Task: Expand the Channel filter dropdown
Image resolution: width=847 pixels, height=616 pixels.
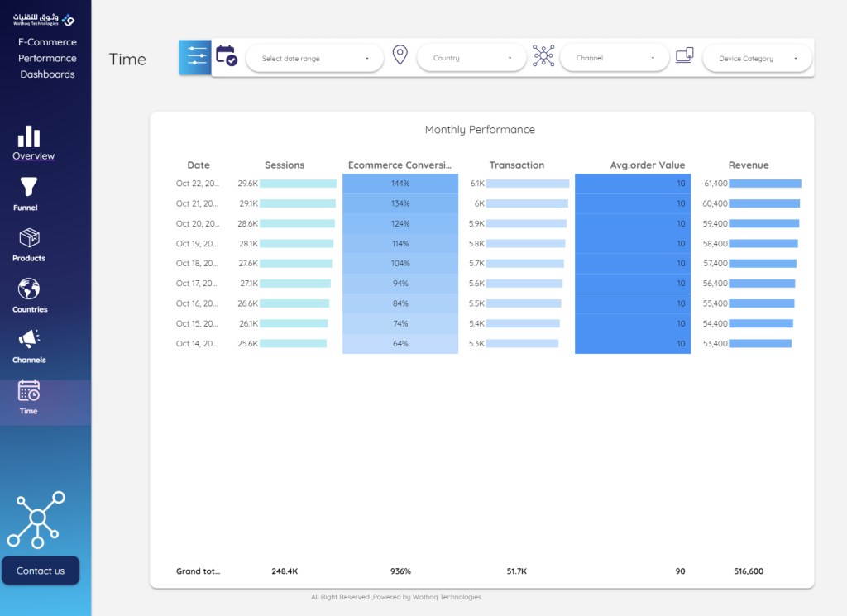Action: (x=614, y=59)
